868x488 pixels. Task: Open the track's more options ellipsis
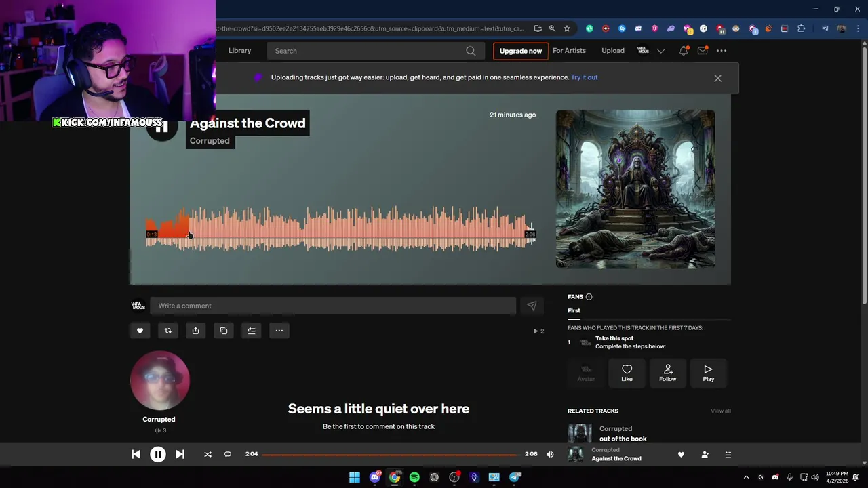279,331
